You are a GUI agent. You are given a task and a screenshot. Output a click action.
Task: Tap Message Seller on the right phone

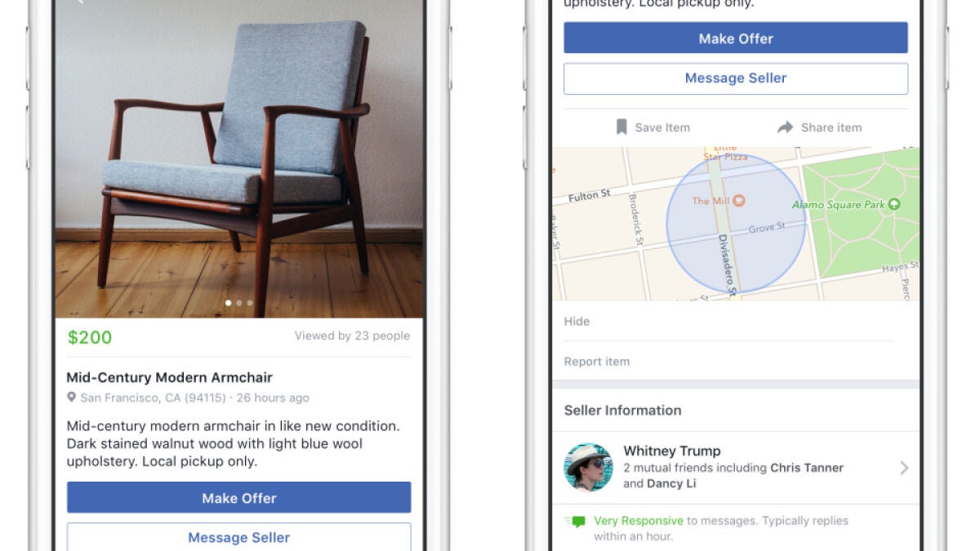(736, 78)
